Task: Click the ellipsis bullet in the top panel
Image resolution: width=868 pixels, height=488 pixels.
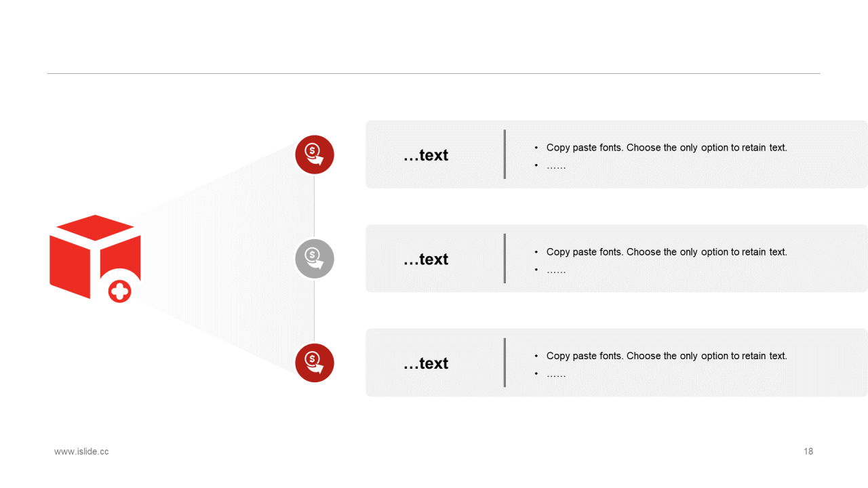Action: point(556,165)
